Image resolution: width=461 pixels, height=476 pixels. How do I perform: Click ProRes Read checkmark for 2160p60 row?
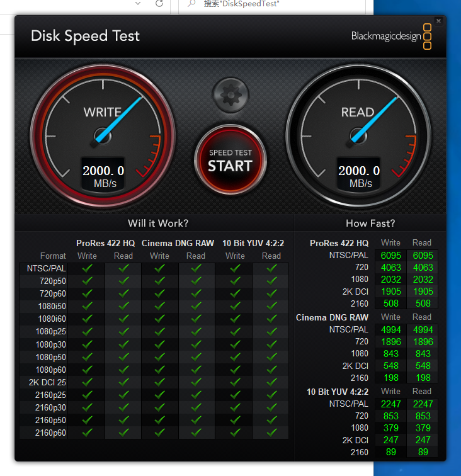123,433
